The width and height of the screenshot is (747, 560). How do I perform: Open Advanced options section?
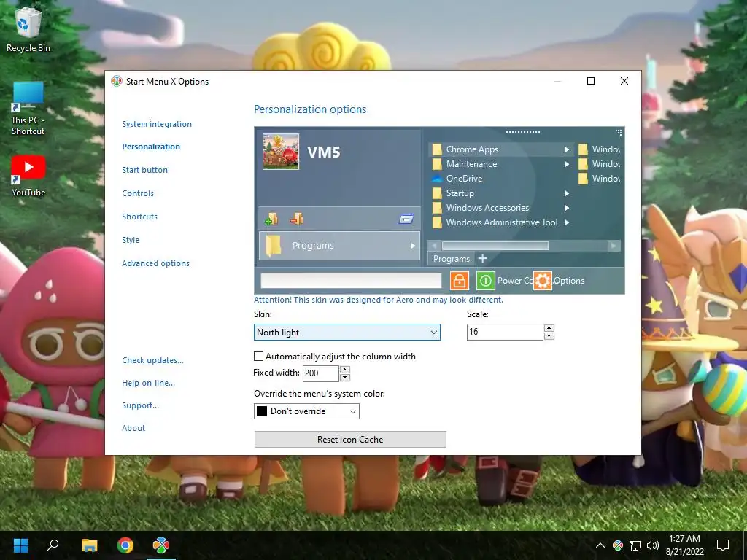pyautogui.click(x=156, y=263)
